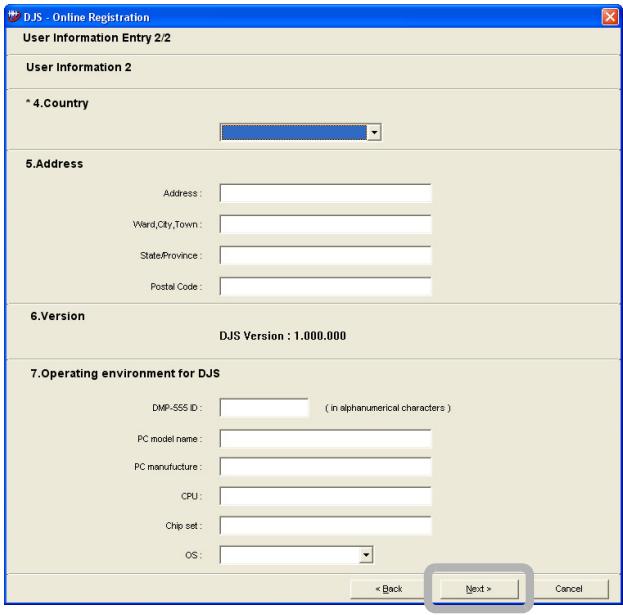Select the CPU input field
The image size is (623, 615).
click(325, 496)
